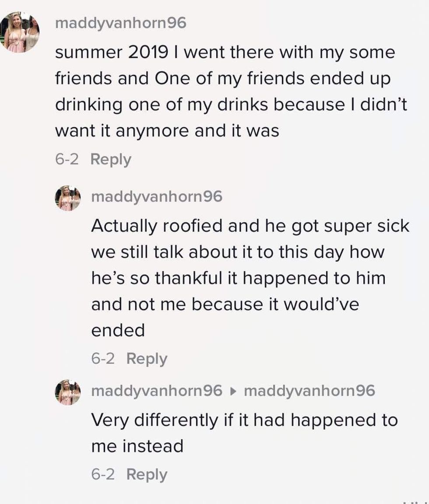Tap avatar beside the 'Actually roofied' reply

(x=68, y=198)
